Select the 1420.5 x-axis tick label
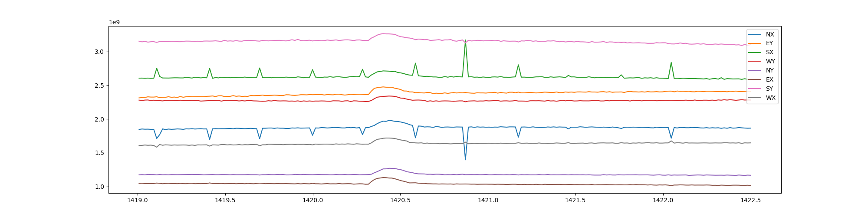868x217 pixels. tap(400, 201)
